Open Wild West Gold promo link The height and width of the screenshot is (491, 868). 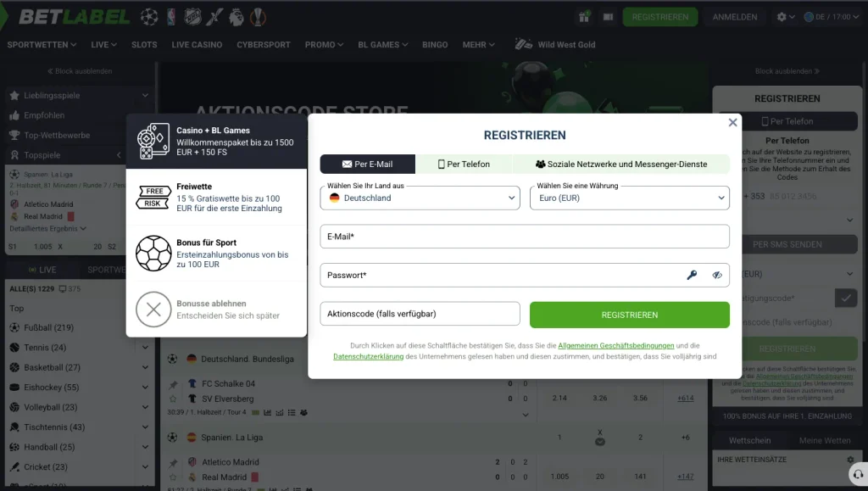click(x=555, y=44)
